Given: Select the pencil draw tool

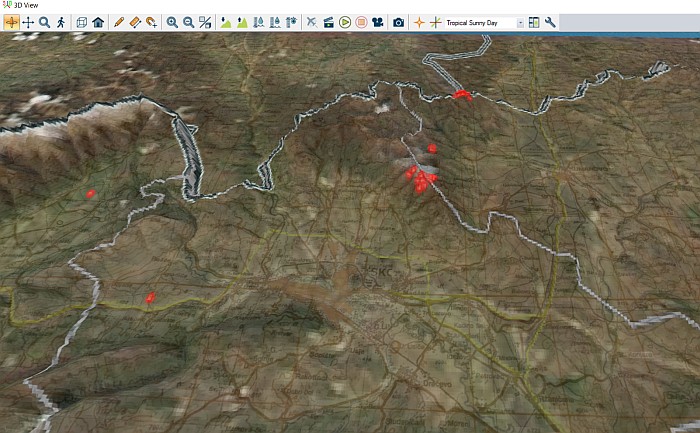Looking at the screenshot, I should click(119, 22).
